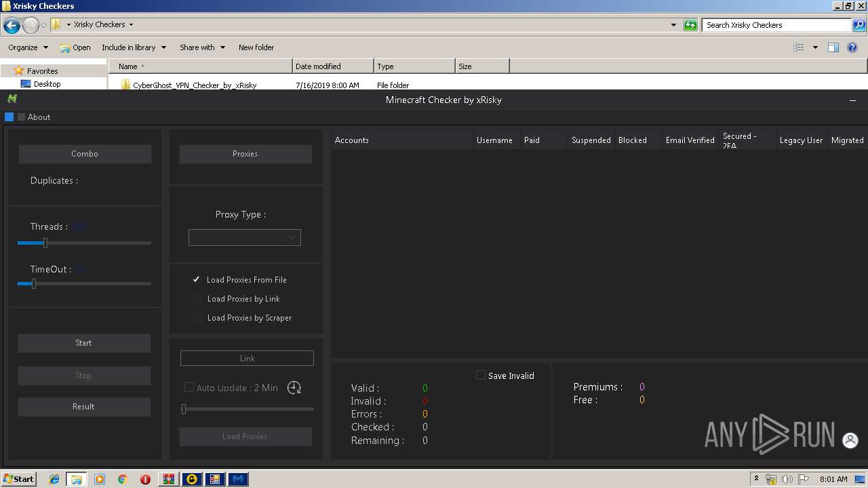Select Load Proxies by Scraper option
Image resolution: width=868 pixels, height=488 pixels.
click(242, 318)
